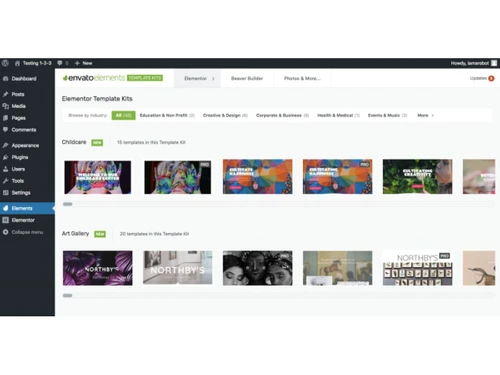This screenshot has width=500, height=375.
Task: Click "20 templates in this Template Kit" text
Action: pos(154,234)
